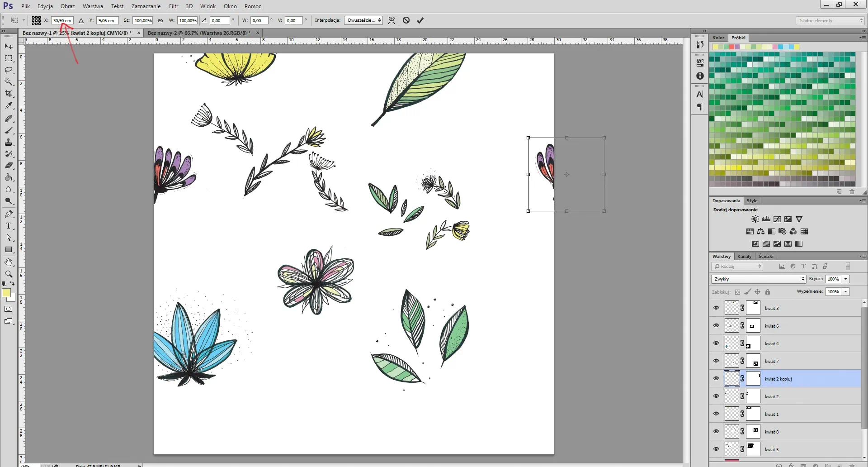The height and width of the screenshot is (467, 868).
Task: Select the Eyedropper tool
Action: (9, 105)
